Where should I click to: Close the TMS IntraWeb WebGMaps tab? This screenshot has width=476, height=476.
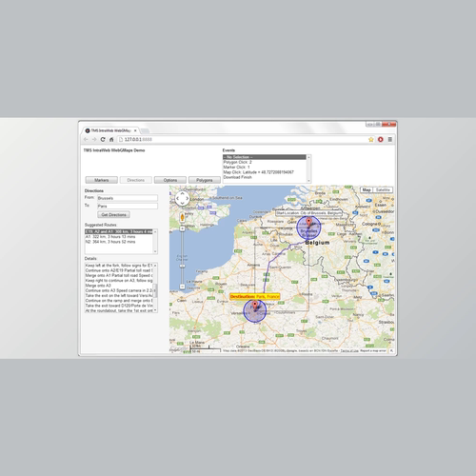point(135,130)
